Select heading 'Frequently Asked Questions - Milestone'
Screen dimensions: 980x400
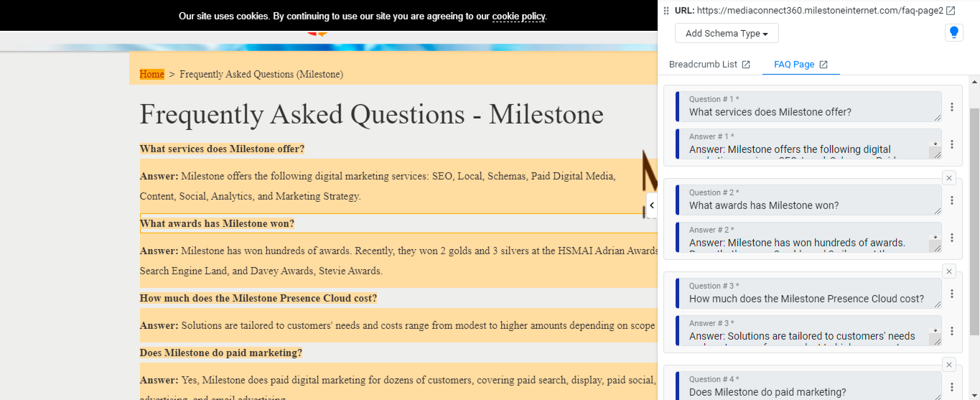click(371, 114)
